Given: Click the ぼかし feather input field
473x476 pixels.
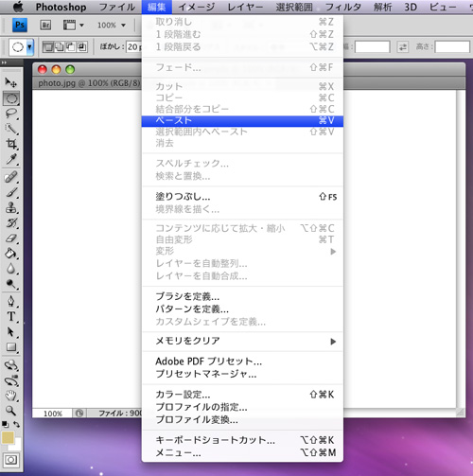Looking at the screenshot, I should 134,47.
